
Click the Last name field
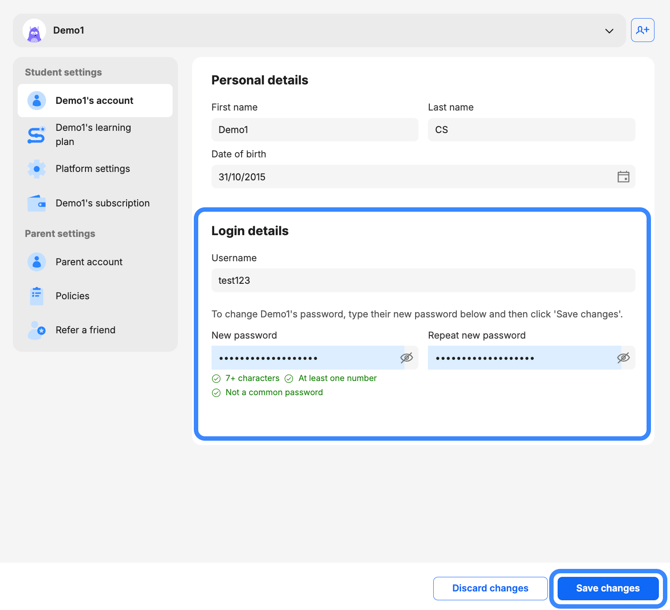pos(531,130)
